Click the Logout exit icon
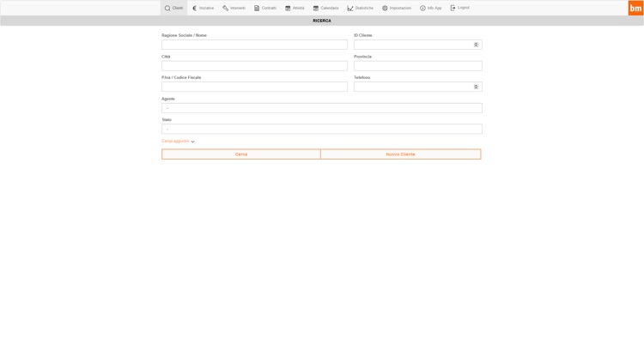The width and height of the screenshot is (644, 362). (453, 8)
